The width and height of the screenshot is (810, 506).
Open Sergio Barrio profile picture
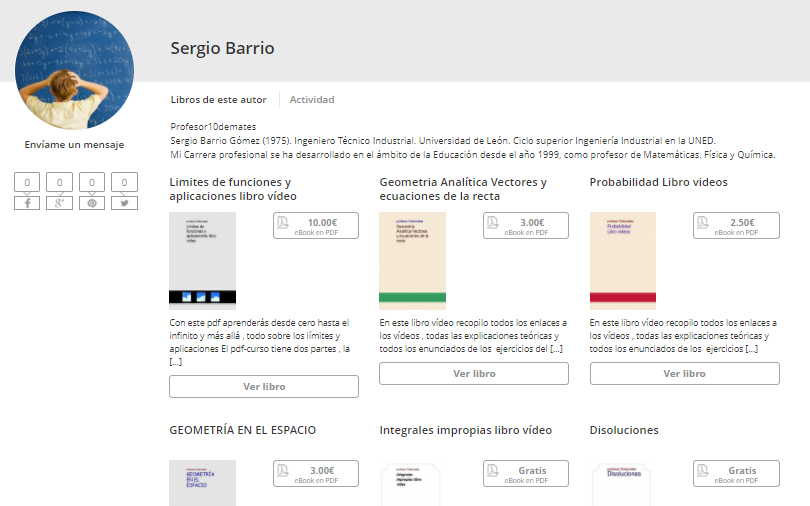click(74, 70)
